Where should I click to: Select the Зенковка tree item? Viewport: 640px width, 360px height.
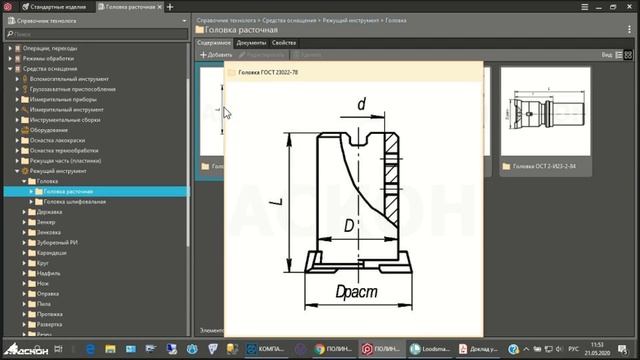pyautogui.click(x=49, y=232)
